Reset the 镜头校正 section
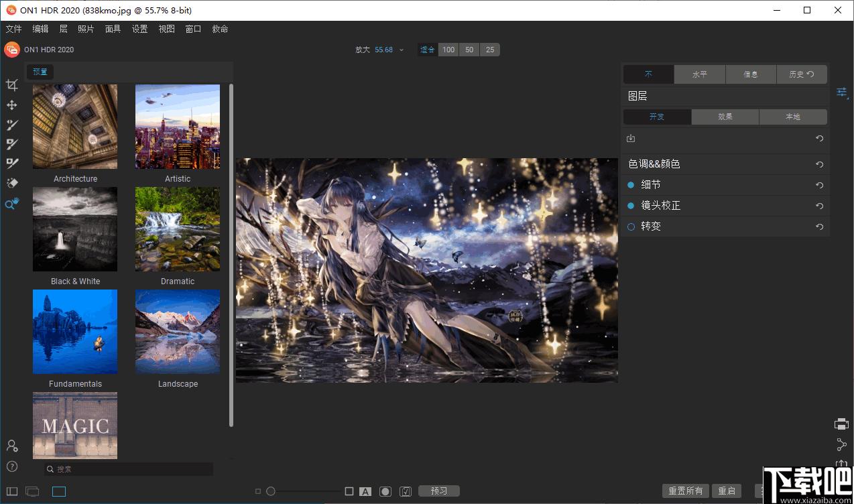The image size is (854, 504). [x=819, y=206]
